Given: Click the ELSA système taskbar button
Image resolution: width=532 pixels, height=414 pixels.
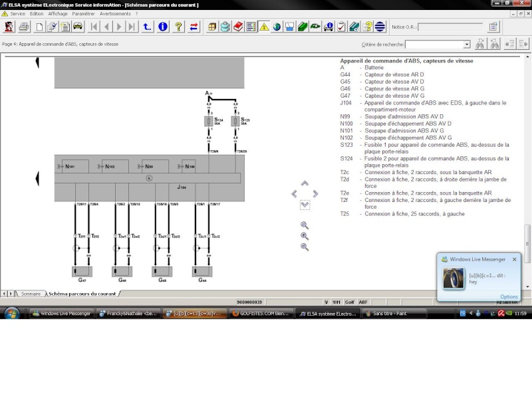Looking at the screenshot, I should tap(328, 314).
